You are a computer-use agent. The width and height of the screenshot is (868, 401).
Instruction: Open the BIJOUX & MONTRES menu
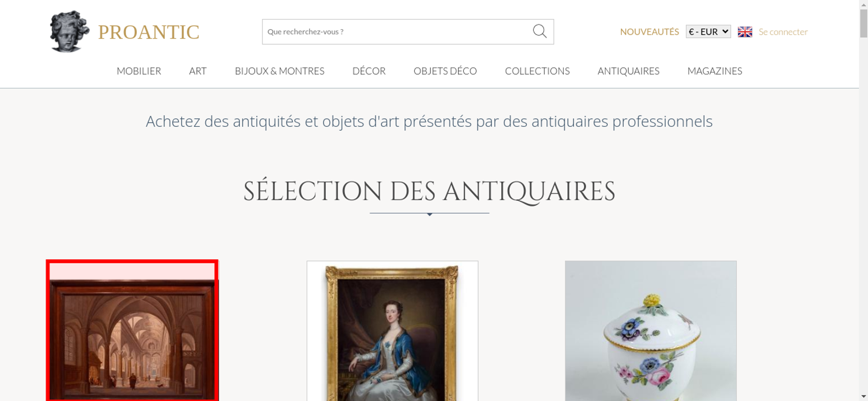point(279,71)
